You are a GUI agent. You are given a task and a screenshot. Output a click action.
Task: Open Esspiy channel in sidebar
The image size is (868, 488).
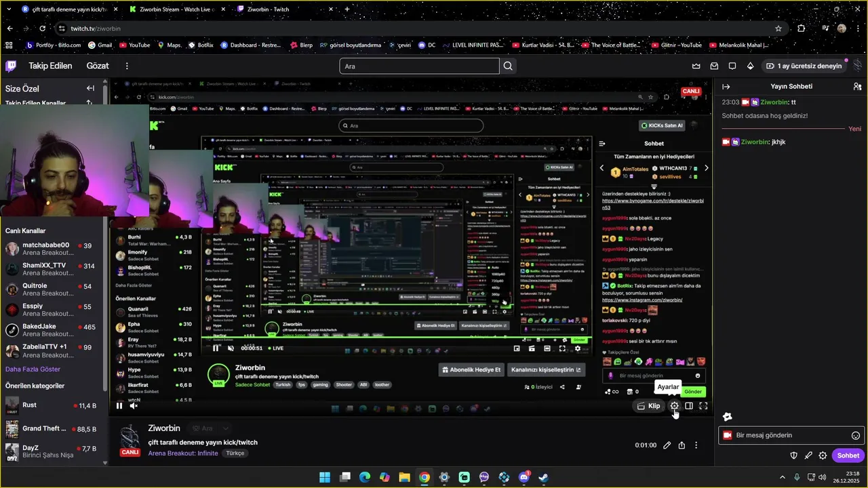[52, 310]
